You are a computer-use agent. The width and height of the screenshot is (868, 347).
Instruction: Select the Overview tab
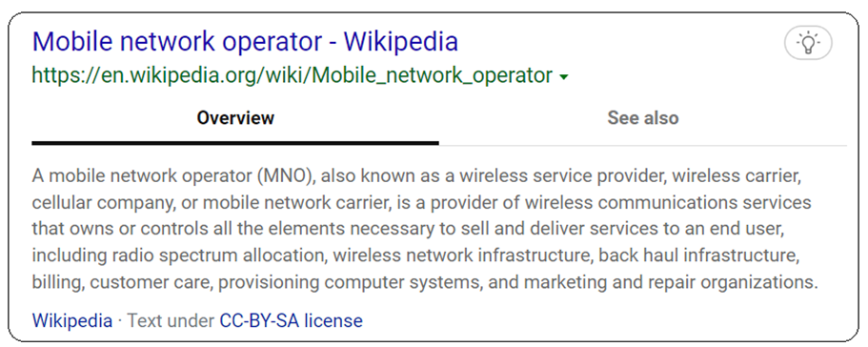(x=235, y=118)
